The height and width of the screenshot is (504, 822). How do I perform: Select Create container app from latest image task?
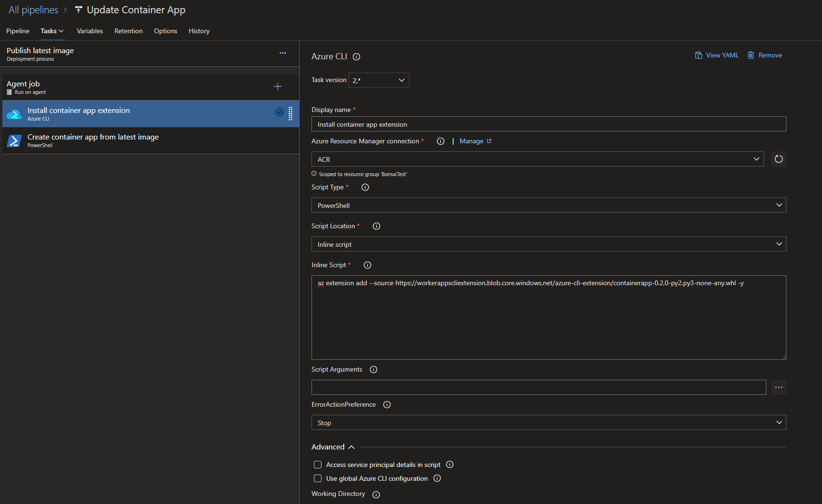click(x=151, y=140)
